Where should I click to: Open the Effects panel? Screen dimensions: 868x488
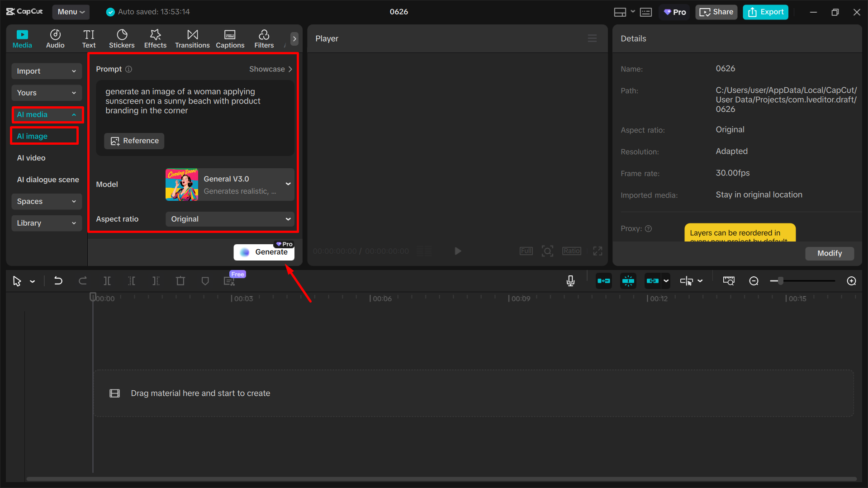tap(155, 38)
